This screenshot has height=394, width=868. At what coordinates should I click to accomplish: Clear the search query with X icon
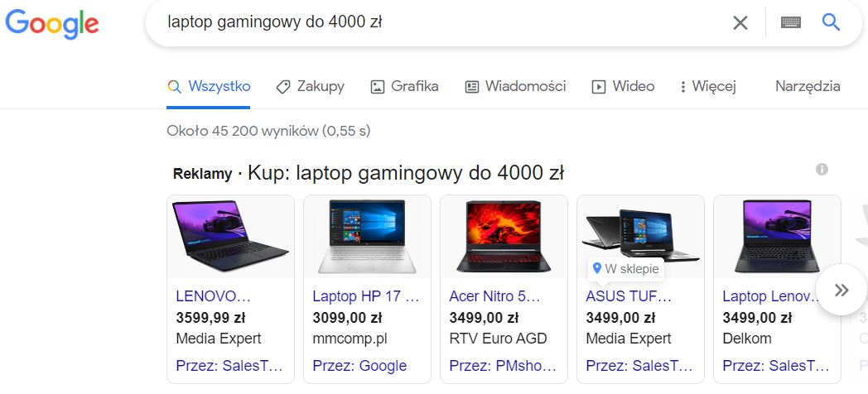[740, 22]
